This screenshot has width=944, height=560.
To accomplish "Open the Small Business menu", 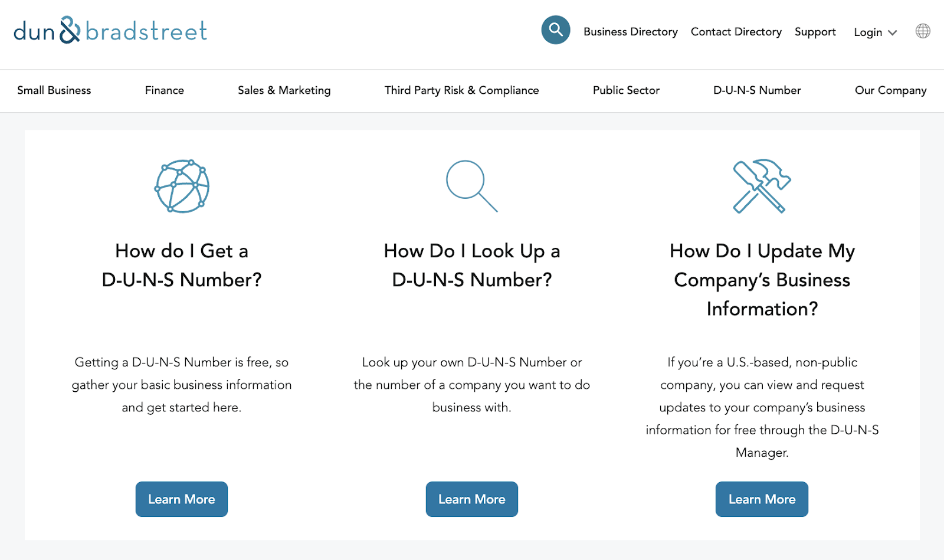I will [x=54, y=90].
